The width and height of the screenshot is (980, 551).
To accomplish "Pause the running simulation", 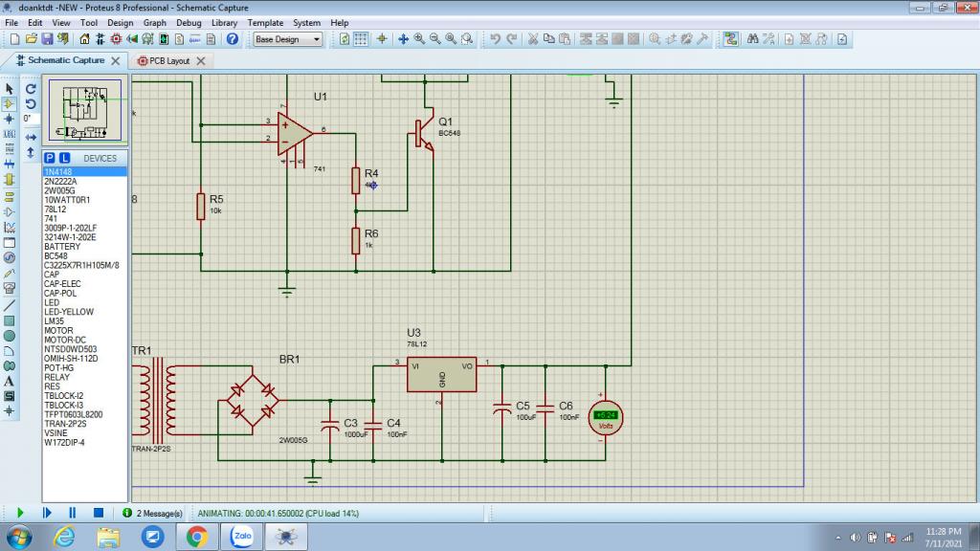I will coord(72,513).
